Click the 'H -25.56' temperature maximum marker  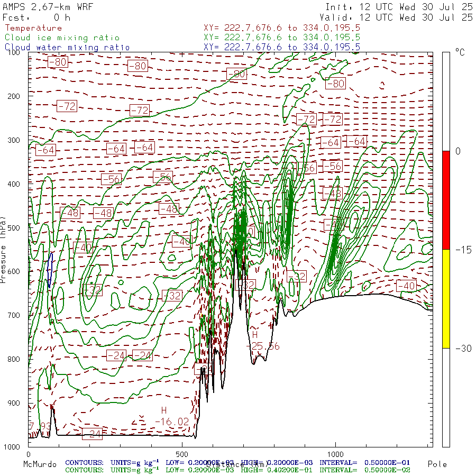(262, 341)
